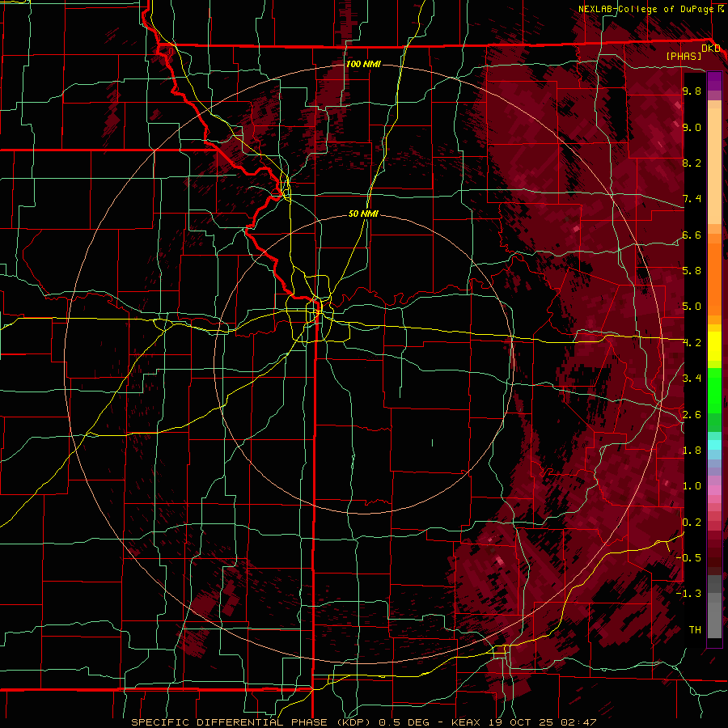Click the 5.0 scale value
The image size is (728, 728).
coord(692,307)
